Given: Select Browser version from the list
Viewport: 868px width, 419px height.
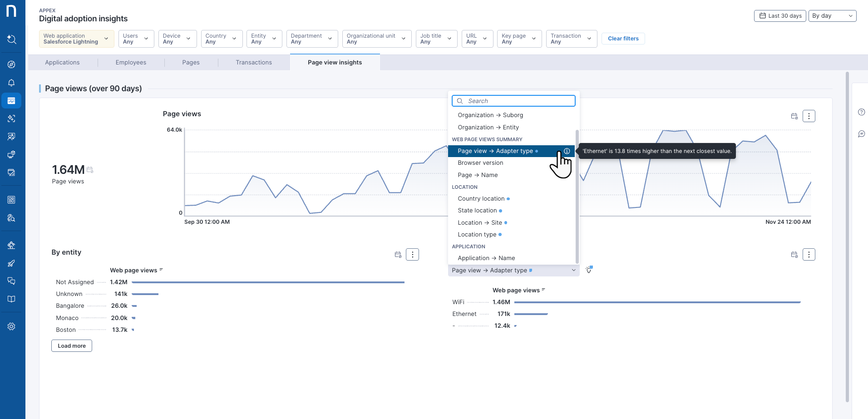Looking at the screenshot, I should pos(480,163).
